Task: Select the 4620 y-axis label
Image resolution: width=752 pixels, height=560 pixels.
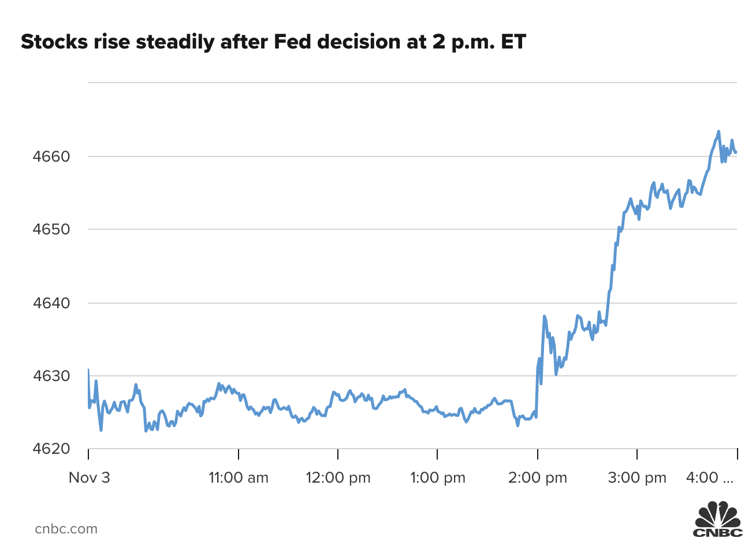Action: [51, 449]
